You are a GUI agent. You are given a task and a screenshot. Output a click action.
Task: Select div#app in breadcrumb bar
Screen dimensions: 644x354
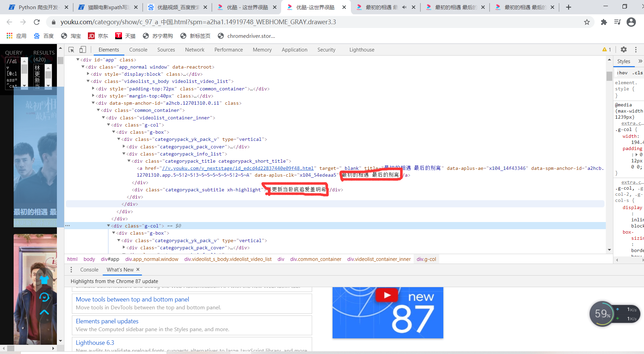110,259
